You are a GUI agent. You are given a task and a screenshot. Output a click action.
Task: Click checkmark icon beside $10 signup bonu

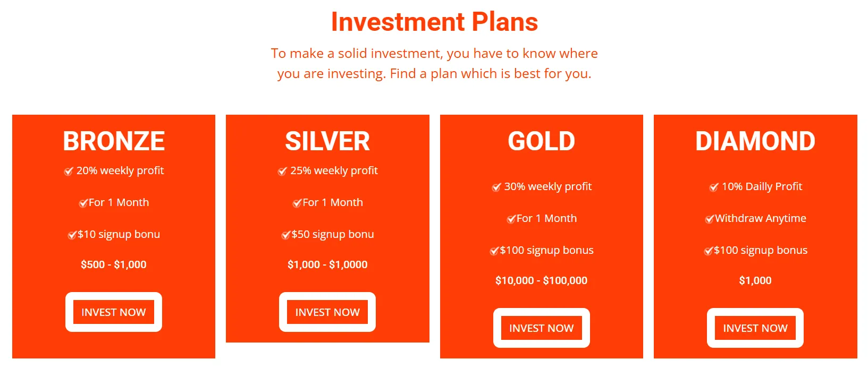coord(72,235)
